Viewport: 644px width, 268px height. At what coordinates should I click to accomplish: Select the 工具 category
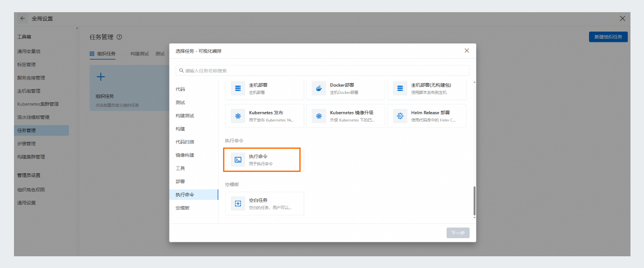194,168
